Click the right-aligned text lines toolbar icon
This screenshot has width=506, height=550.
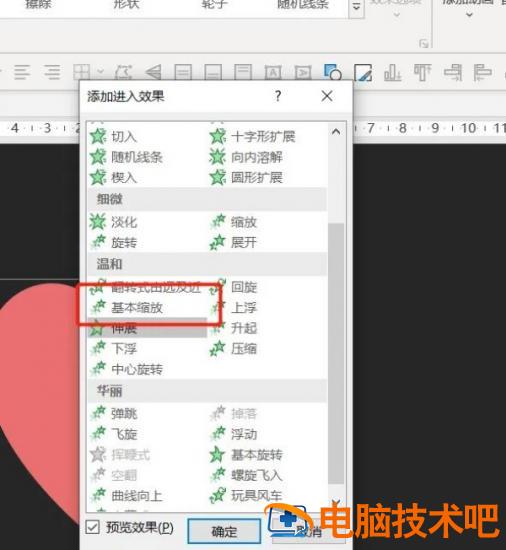pyautogui.click(x=52, y=72)
